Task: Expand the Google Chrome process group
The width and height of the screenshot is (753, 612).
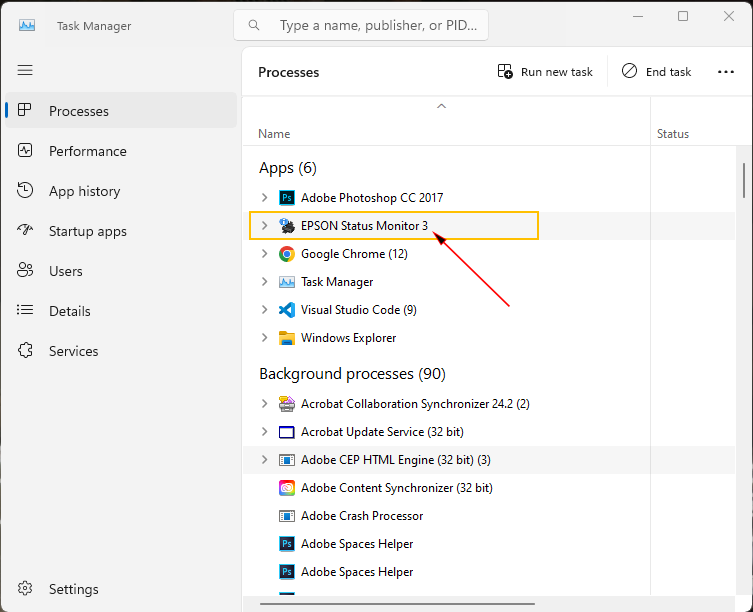Action: pos(264,254)
